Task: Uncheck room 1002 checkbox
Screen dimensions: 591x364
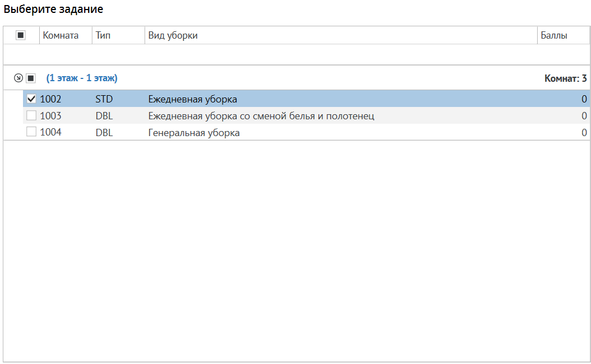Action: click(31, 99)
